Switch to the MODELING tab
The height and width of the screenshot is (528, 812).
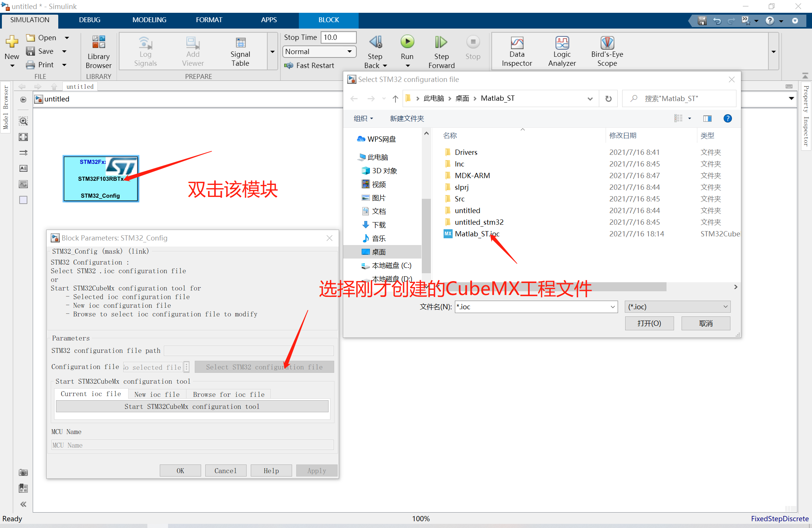coord(149,20)
